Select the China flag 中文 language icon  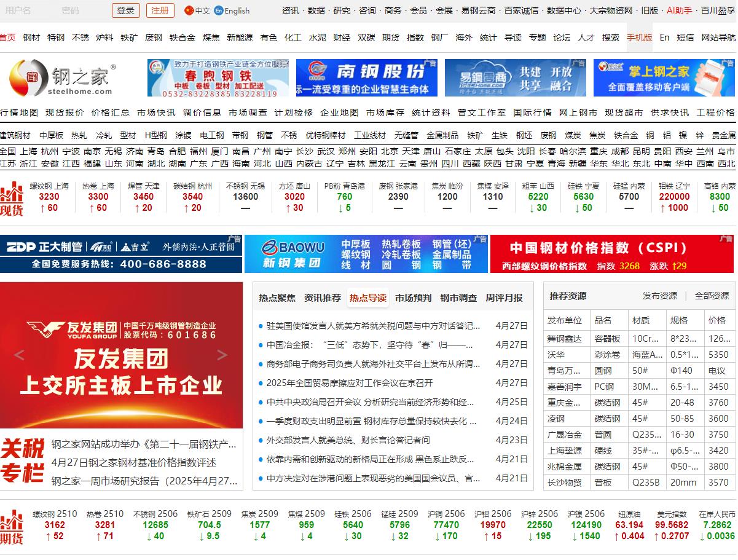point(189,10)
